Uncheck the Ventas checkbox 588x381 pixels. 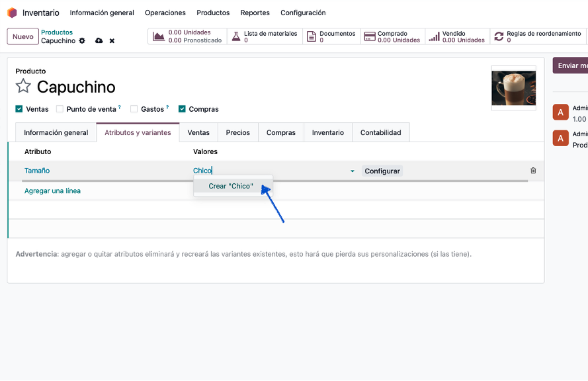click(x=19, y=109)
